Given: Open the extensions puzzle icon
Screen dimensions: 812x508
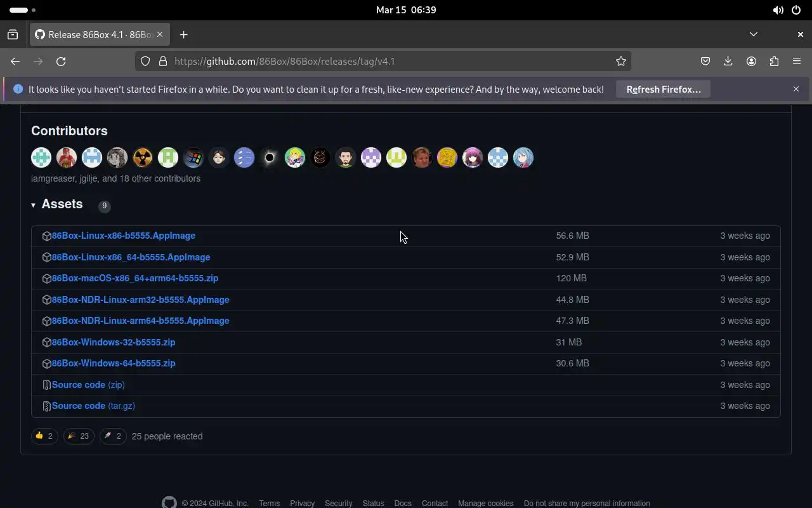Looking at the screenshot, I should pos(774,61).
